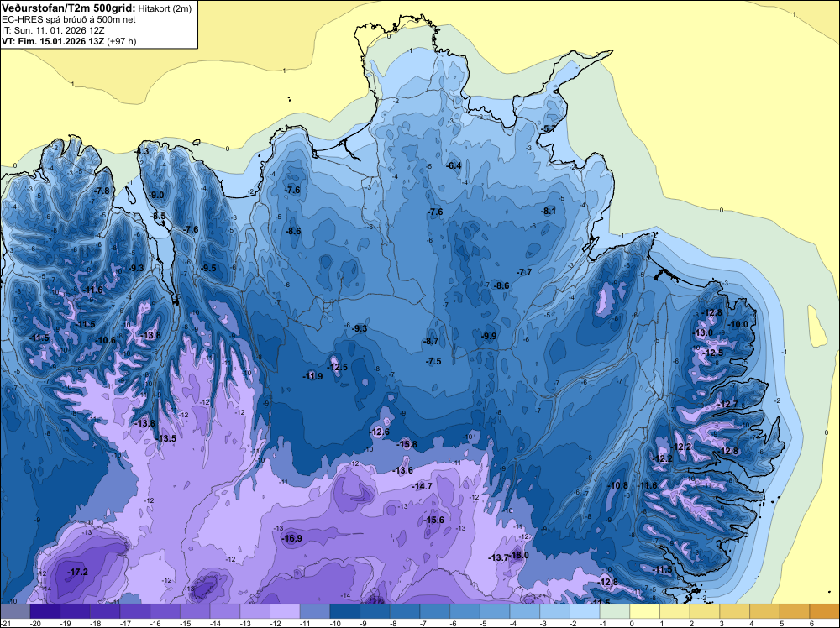Click the gray swatch left of -20
840x628 pixels.
tap(15, 611)
